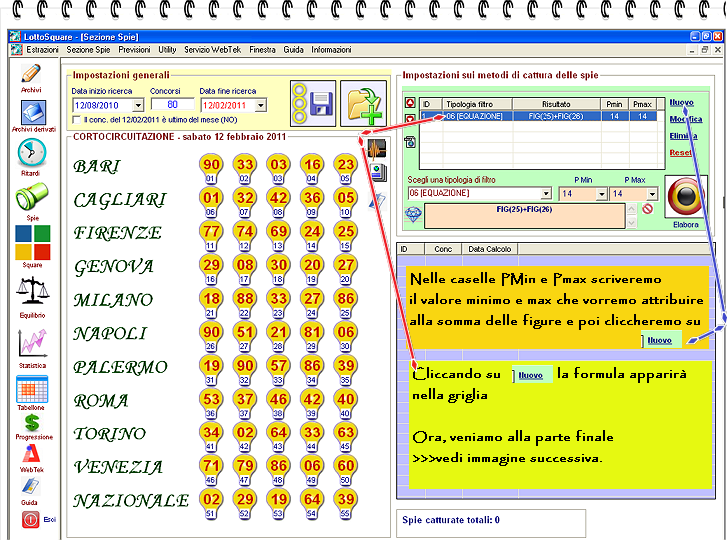The width and height of the screenshot is (727, 540).
Task: Open the Finestra menu
Action: point(262,50)
